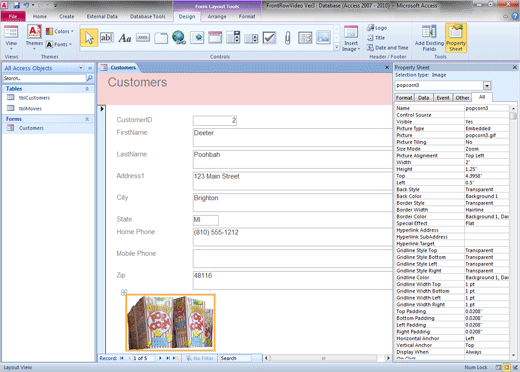
Task: Switch to property sheet Event tab
Action: tap(443, 98)
